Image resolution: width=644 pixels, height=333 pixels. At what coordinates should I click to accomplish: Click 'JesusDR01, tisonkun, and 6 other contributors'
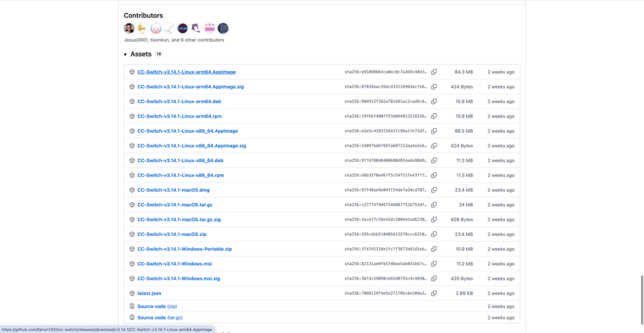coord(174,40)
